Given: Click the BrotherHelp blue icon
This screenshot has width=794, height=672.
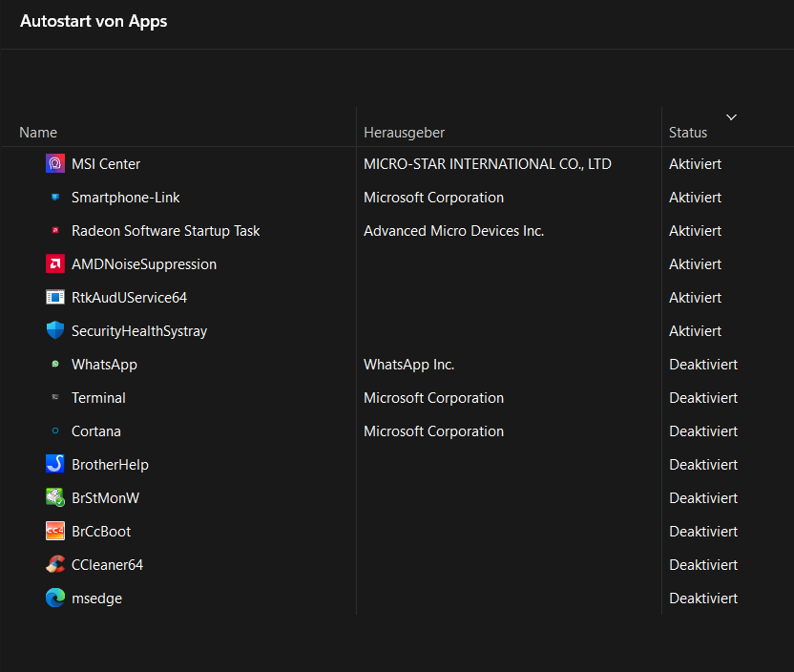Looking at the screenshot, I should coord(55,465).
